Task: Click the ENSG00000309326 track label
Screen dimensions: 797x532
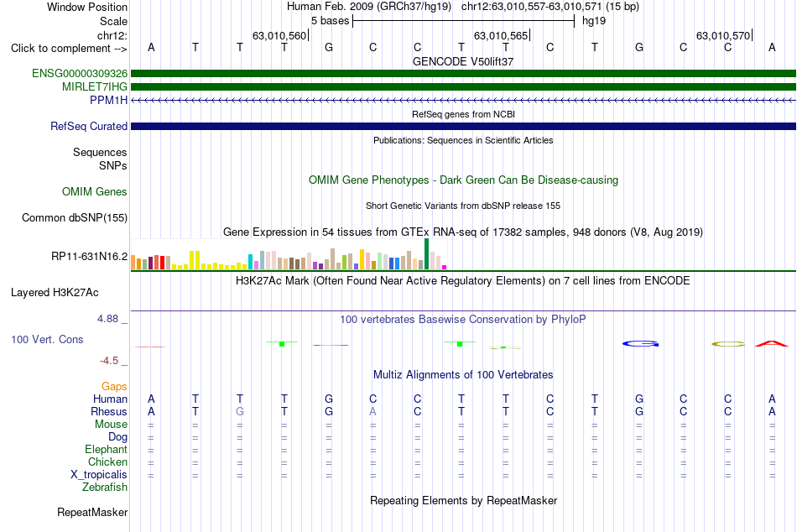Action: click(x=80, y=73)
